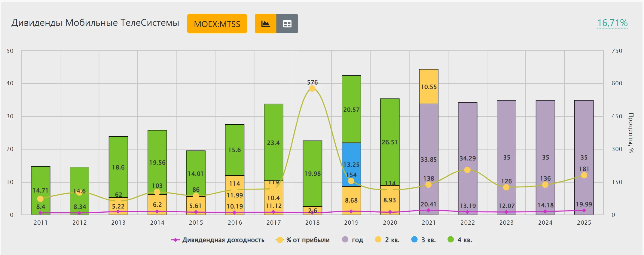Select the yellow 5.22 segment in 2013

pyautogui.click(x=118, y=206)
